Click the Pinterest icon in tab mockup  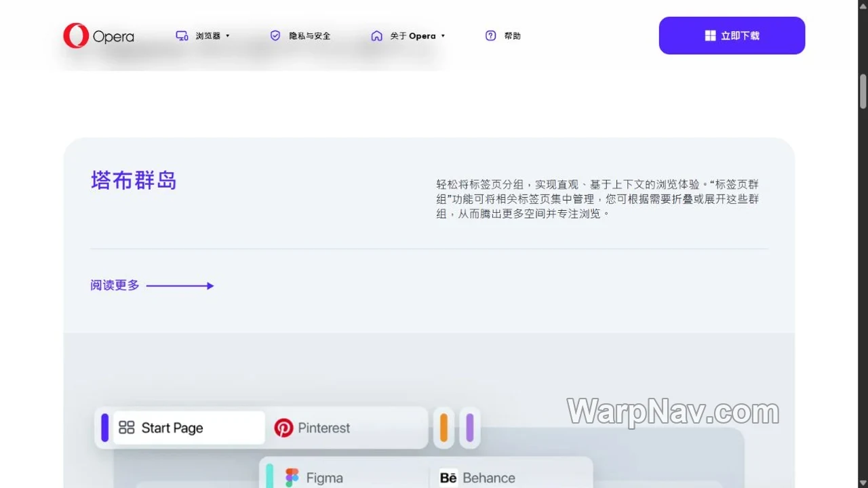pos(283,428)
